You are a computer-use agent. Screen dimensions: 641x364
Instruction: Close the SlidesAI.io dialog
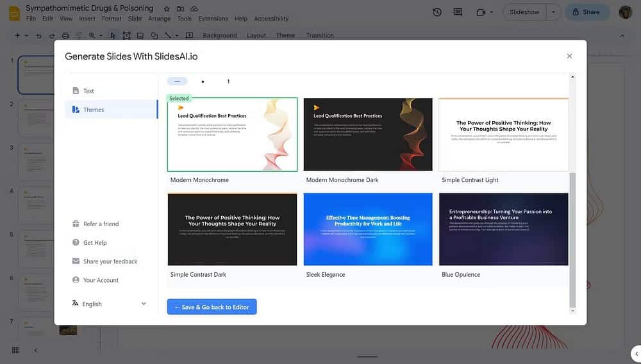point(569,56)
